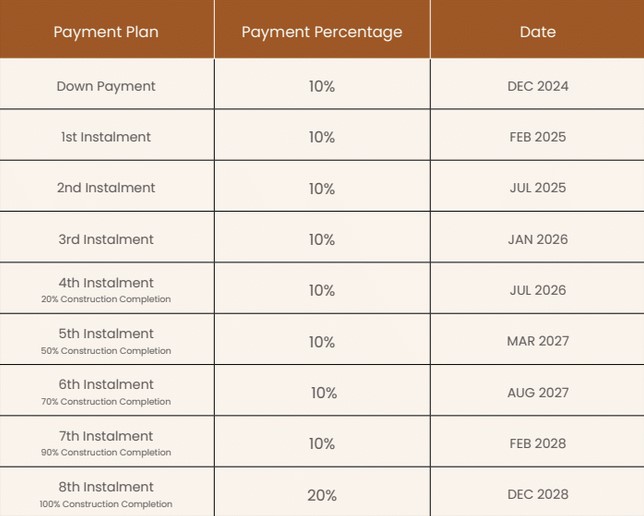Click the FEB 2025 date cell
Image resolution: width=644 pixels, height=516 pixels.
[x=538, y=137]
